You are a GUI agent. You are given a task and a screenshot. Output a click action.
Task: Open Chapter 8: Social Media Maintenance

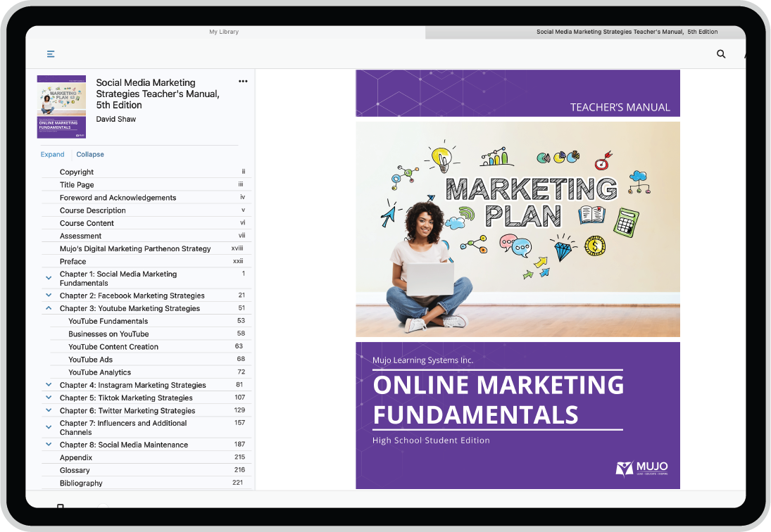pos(124,445)
